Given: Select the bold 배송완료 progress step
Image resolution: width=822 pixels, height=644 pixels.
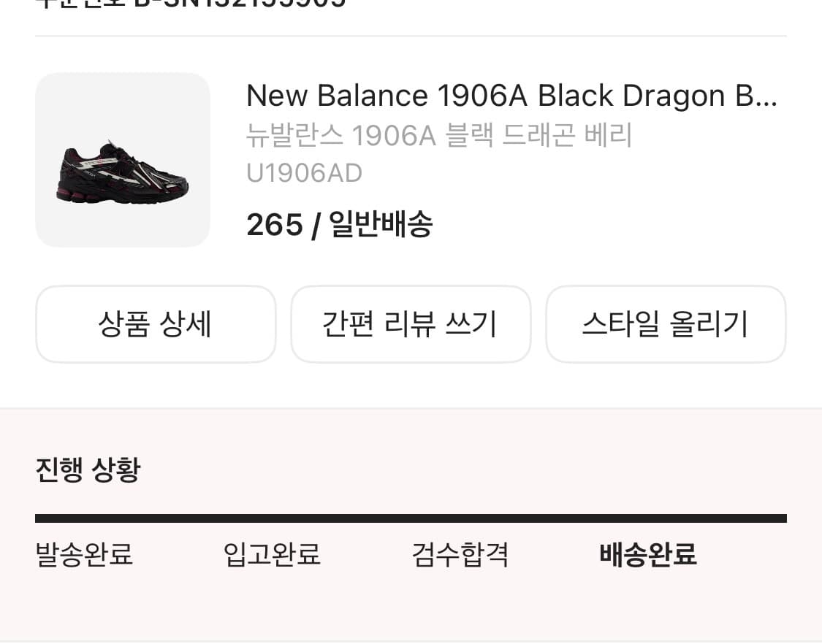Looking at the screenshot, I should tap(648, 554).
